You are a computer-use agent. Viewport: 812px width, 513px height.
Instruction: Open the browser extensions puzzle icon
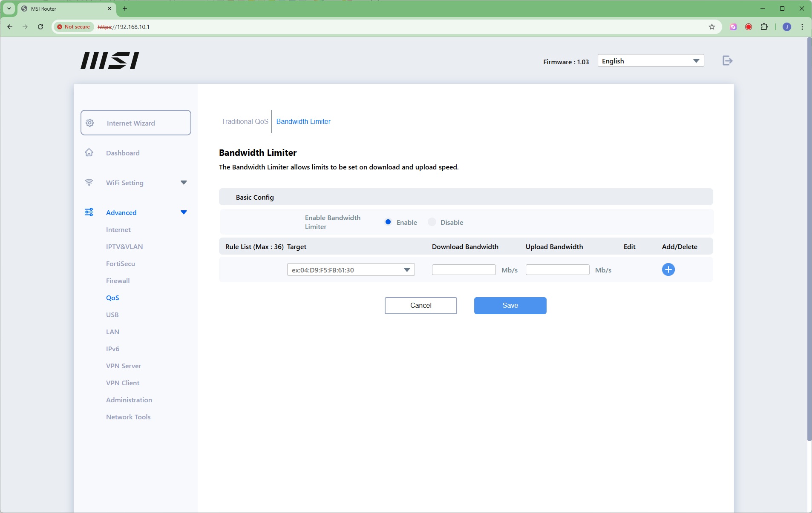(764, 27)
